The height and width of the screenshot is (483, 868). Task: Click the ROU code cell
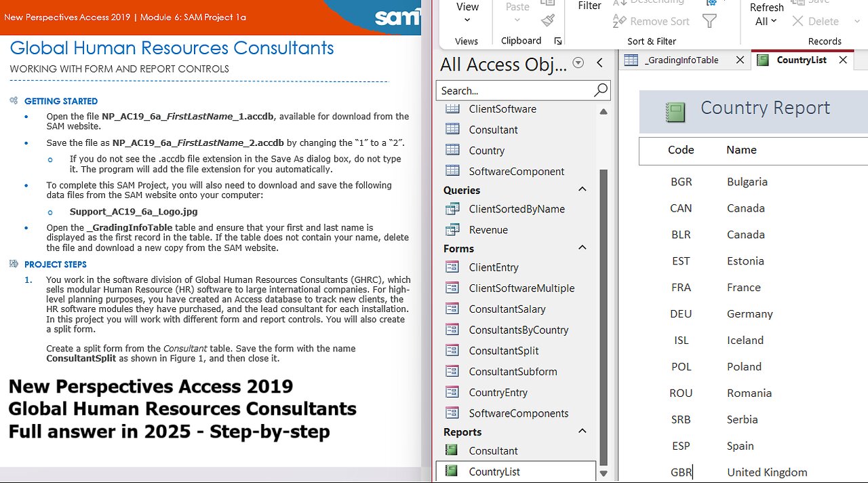pos(681,393)
